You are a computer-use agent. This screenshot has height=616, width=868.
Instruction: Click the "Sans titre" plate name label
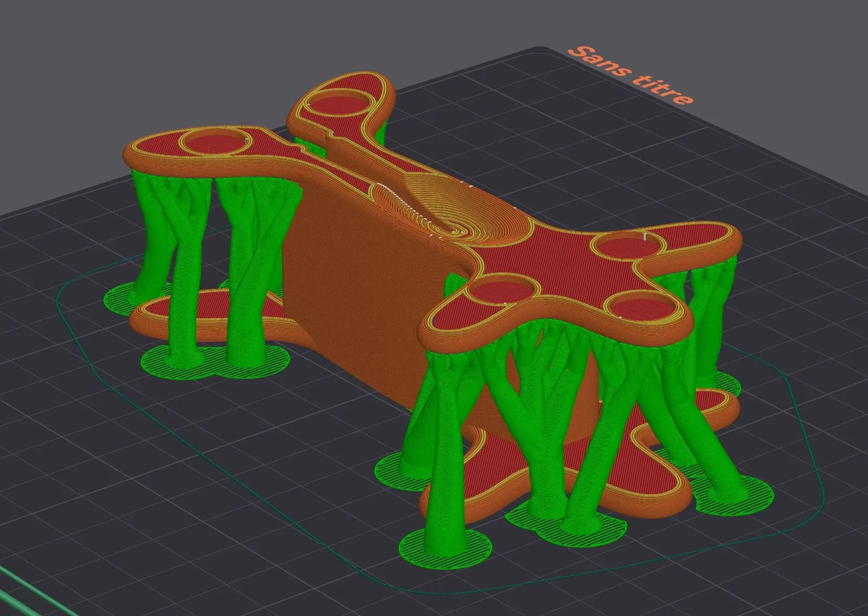(632, 75)
